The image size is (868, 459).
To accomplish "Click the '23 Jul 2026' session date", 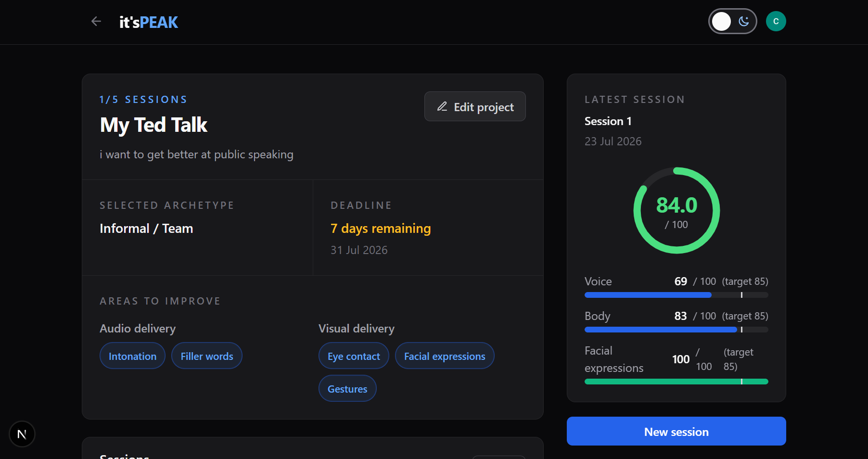I will [613, 141].
